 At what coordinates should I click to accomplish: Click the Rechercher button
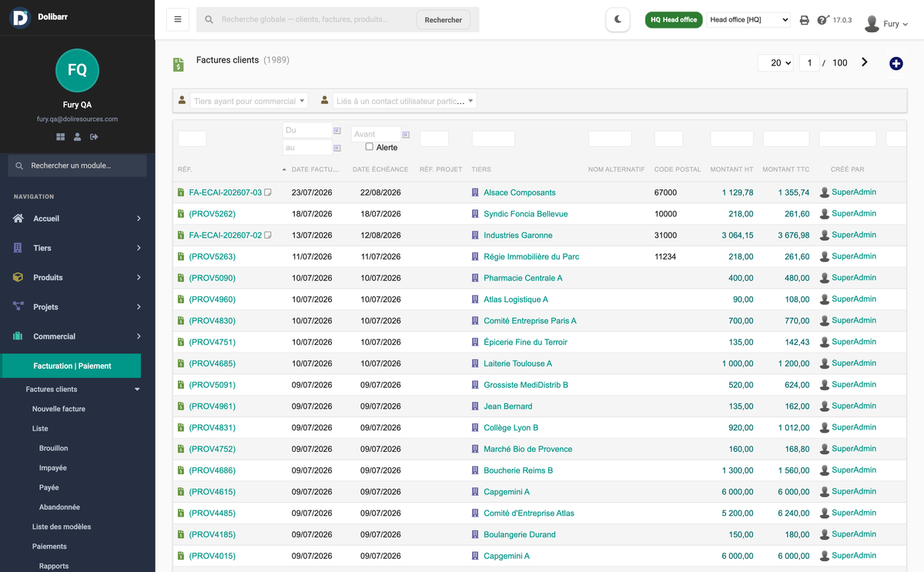(444, 20)
